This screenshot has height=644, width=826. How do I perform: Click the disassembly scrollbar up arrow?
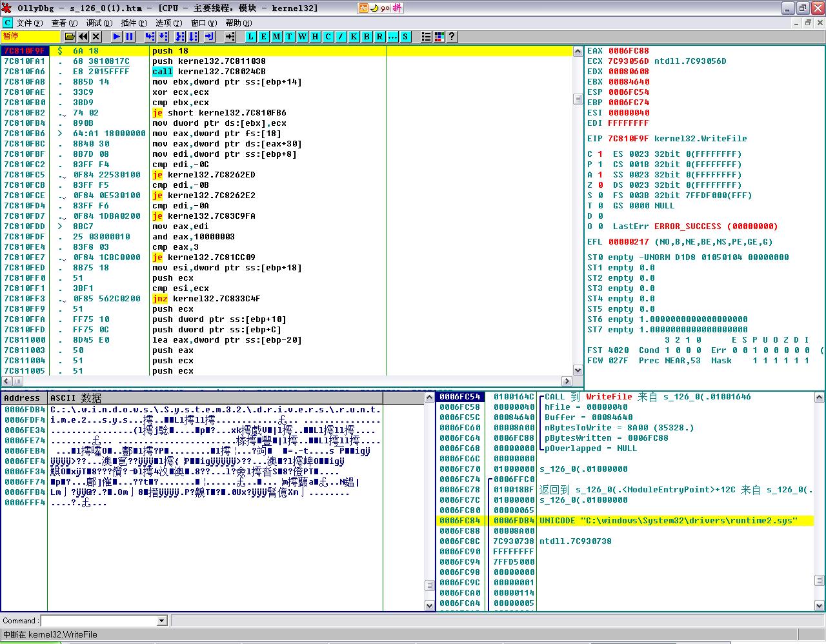point(578,51)
